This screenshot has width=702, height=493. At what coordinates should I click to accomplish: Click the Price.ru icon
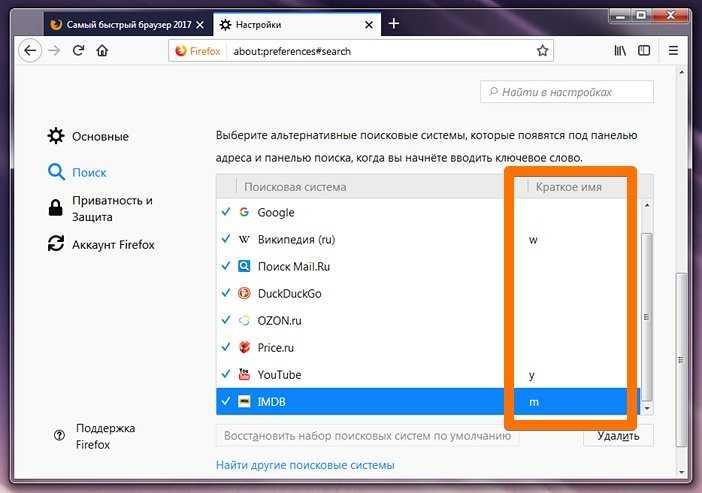[244, 347]
